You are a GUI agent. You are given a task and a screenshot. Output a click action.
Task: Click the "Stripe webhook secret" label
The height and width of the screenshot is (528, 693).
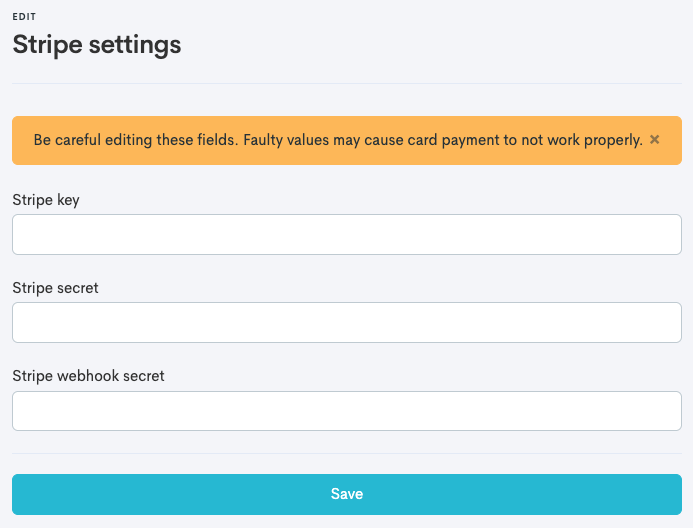click(x=88, y=376)
